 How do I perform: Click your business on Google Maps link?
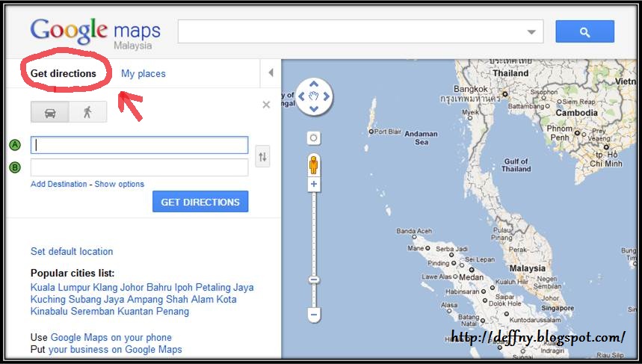115,349
